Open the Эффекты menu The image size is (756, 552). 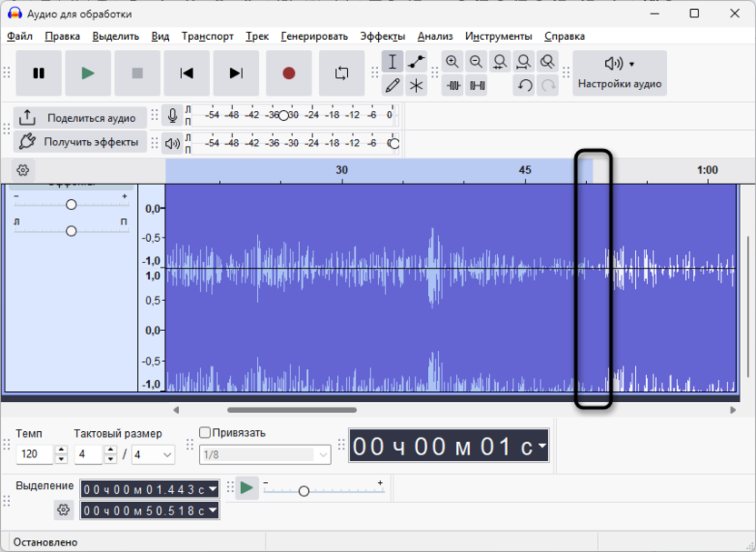(383, 36)
